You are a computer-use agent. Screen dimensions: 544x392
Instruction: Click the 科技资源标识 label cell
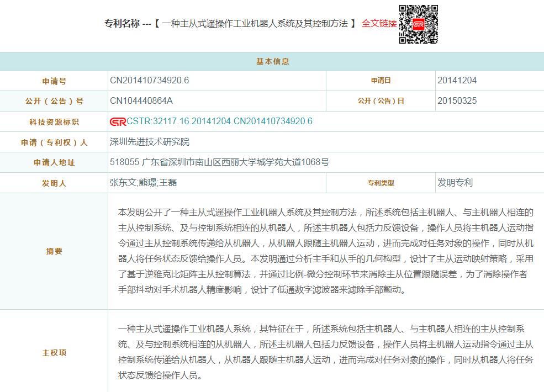pos(54,121)
